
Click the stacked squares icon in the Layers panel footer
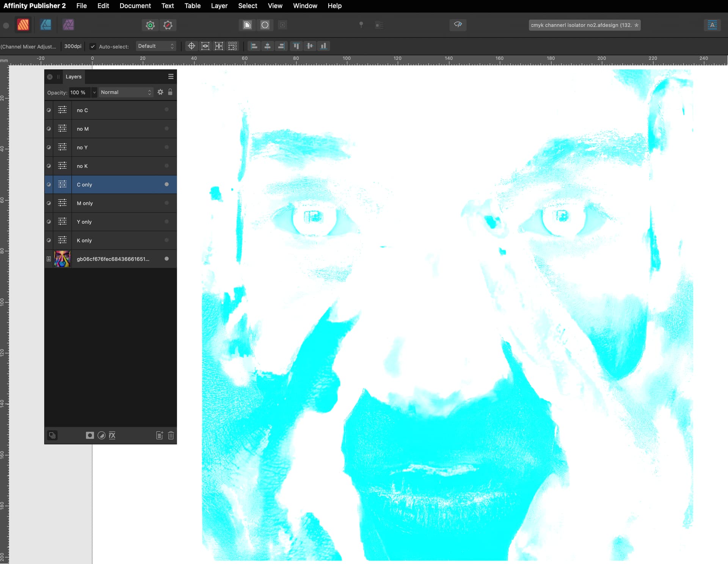[52, 435]
